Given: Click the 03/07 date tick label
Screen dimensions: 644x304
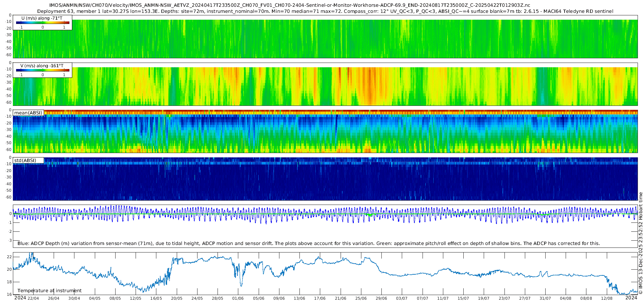Looking at the screenshot, I should [402, 298].
